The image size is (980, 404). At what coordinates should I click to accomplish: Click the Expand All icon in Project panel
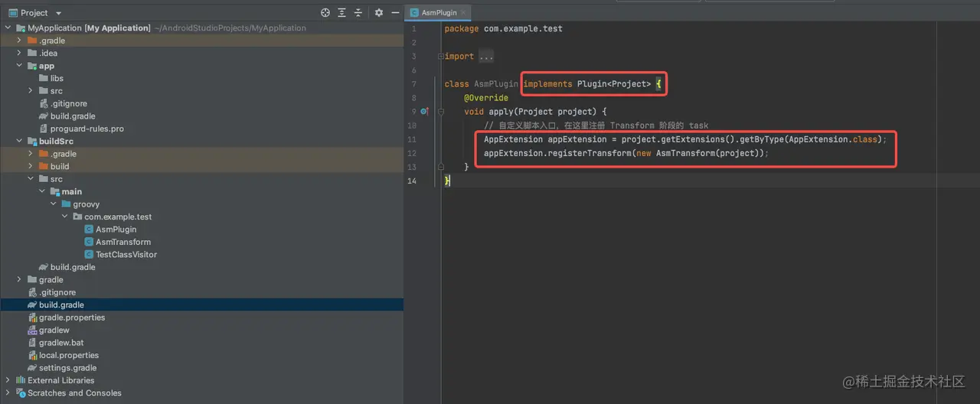[x=341, y=13]
